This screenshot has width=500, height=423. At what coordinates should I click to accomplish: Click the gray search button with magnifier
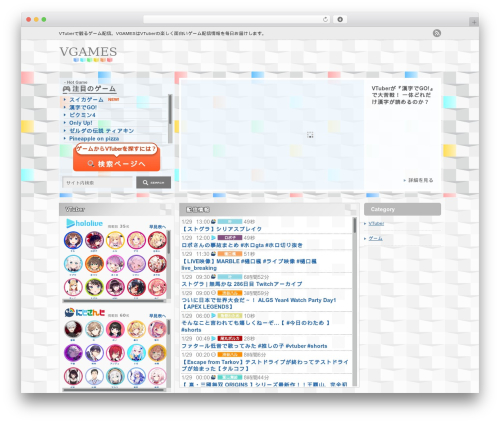(153, 183)
